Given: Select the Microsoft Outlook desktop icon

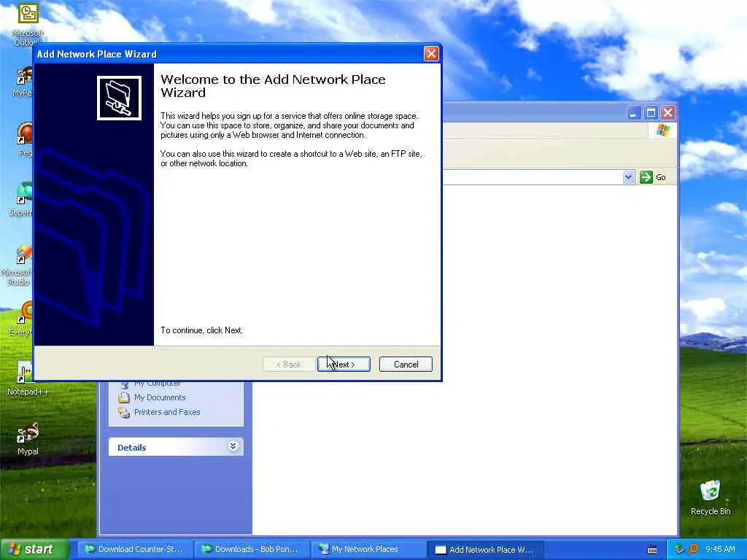Looking at the screenshot, I should coord(28,24).
